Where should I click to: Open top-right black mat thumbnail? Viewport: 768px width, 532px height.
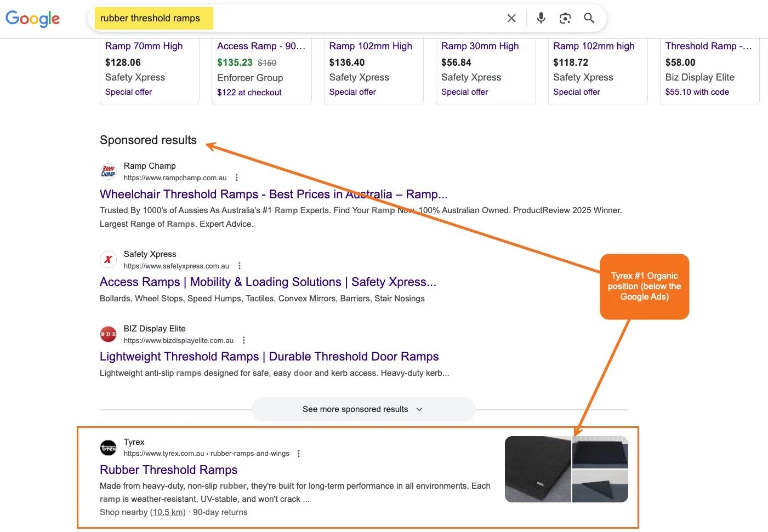(x=600, y=452)
